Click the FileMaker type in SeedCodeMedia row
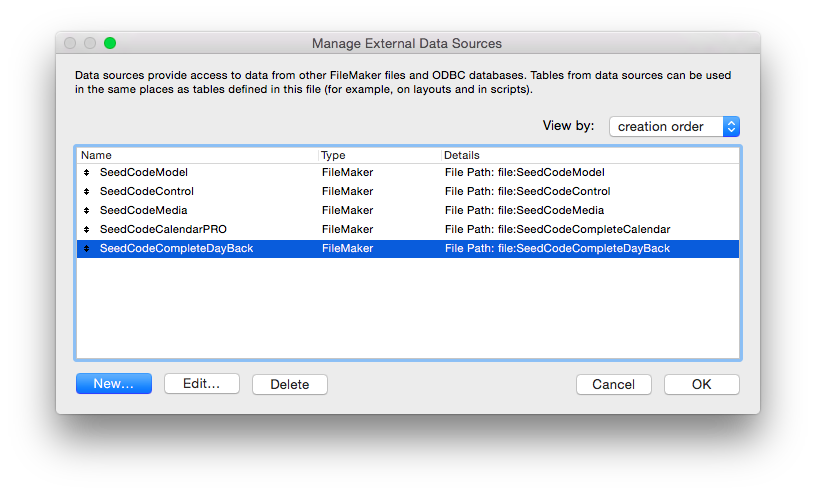The height and width of the screenshot is (494, 816). point(347,210)
